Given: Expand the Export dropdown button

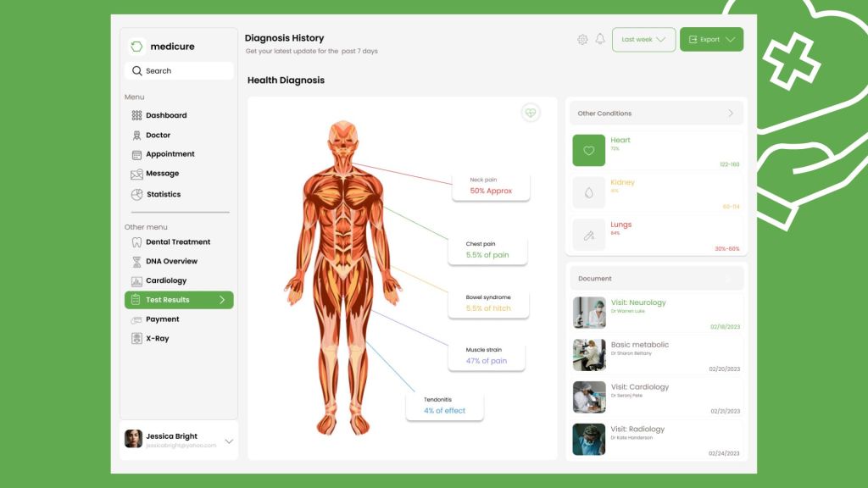Looking at the screenshot, I should pyautogui.click(x=711, y=39).
